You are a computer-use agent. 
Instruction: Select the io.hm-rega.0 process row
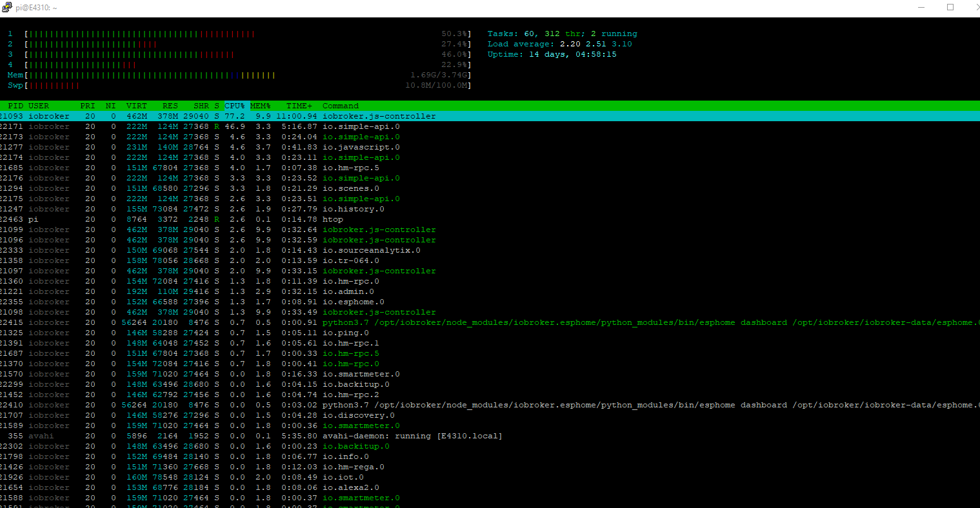(x=490, y=467)
